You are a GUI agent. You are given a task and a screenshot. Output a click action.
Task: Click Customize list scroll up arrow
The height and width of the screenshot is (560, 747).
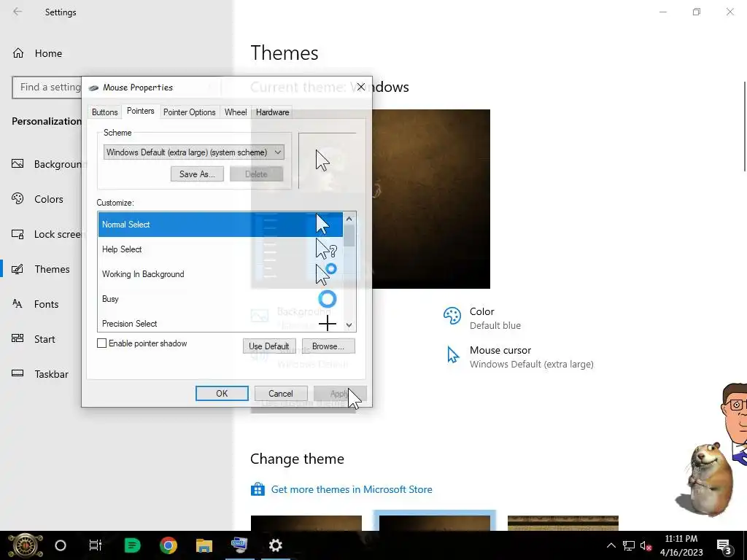pyautogui.click(x=349, y=219)
